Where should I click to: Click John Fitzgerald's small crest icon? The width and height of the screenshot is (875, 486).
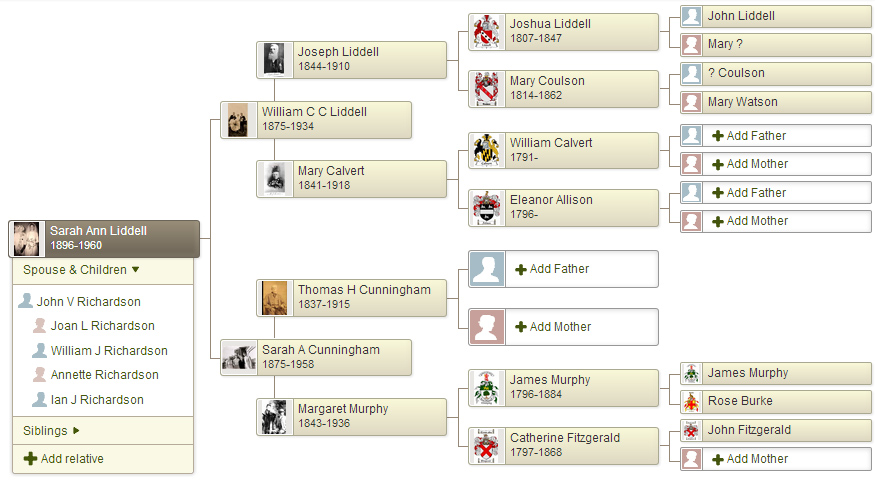click(691, 430)
